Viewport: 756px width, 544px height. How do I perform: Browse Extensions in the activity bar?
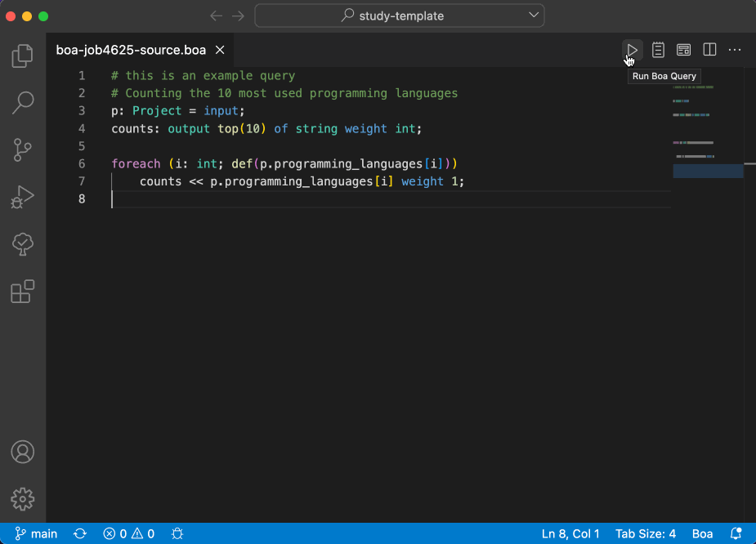point(22,290)
